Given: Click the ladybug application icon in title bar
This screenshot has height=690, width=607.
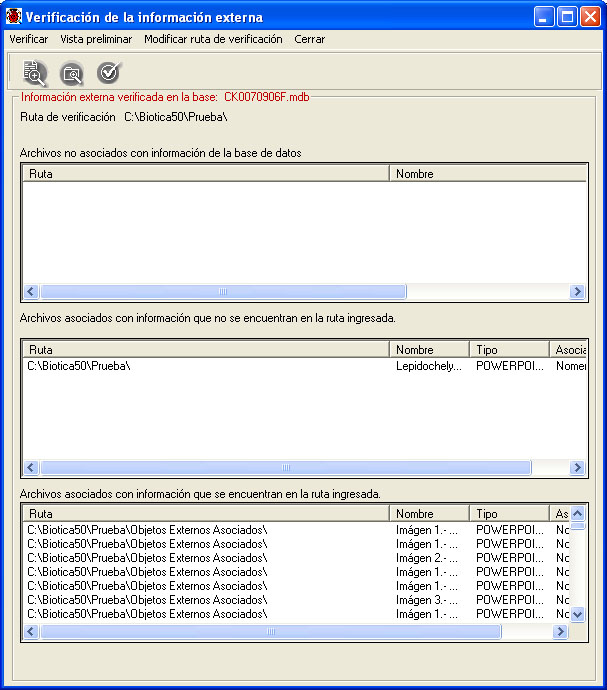Looking at the screenshot, I should pos(14,17).
